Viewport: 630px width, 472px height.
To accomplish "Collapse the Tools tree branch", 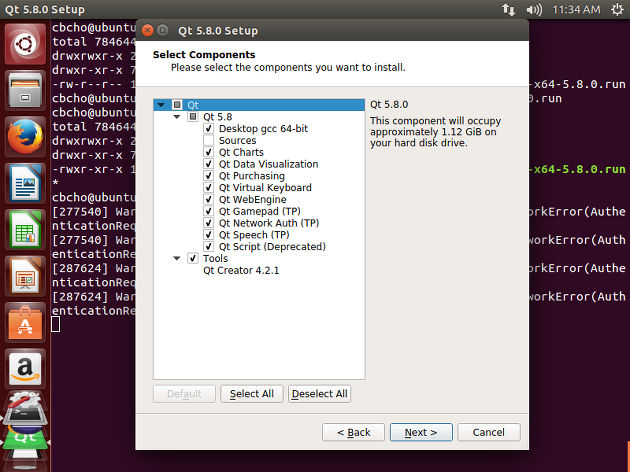I will (177, 258).
